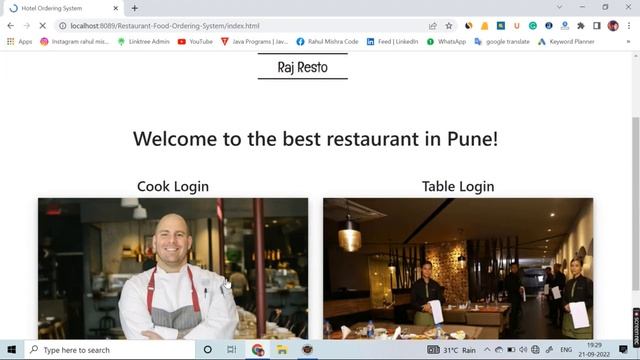This screenshot has height=360, width=640.
Task: Open Table Login via restaurant image
Action: 458,269
